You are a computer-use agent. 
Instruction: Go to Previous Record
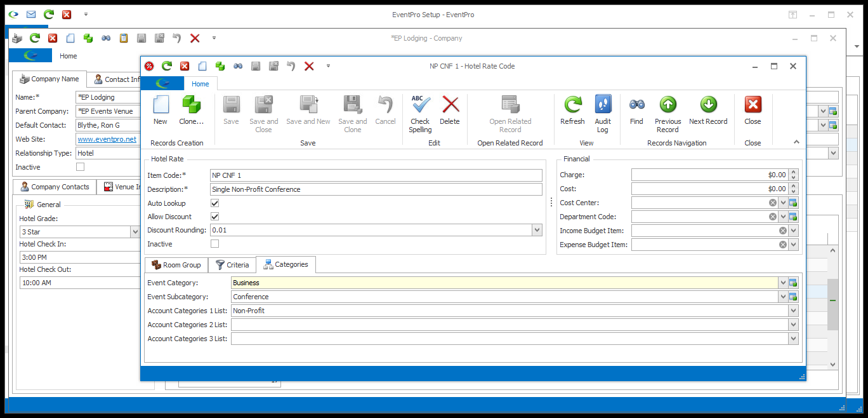click(667, 114)
